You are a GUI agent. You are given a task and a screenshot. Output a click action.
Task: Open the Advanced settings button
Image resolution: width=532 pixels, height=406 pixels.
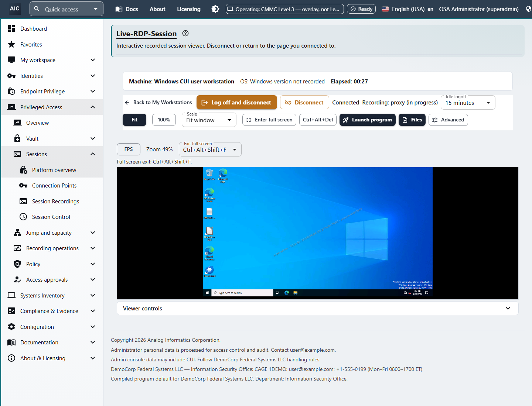pos(448,120)
